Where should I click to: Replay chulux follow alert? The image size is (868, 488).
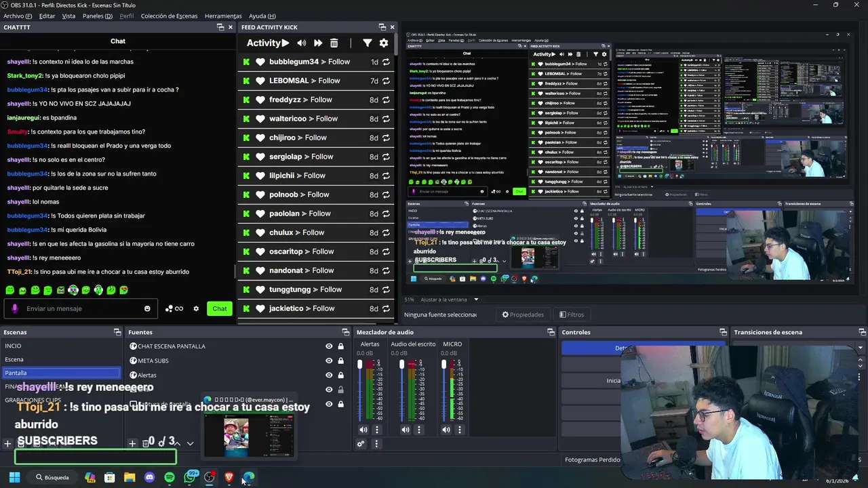coord(386,232)
